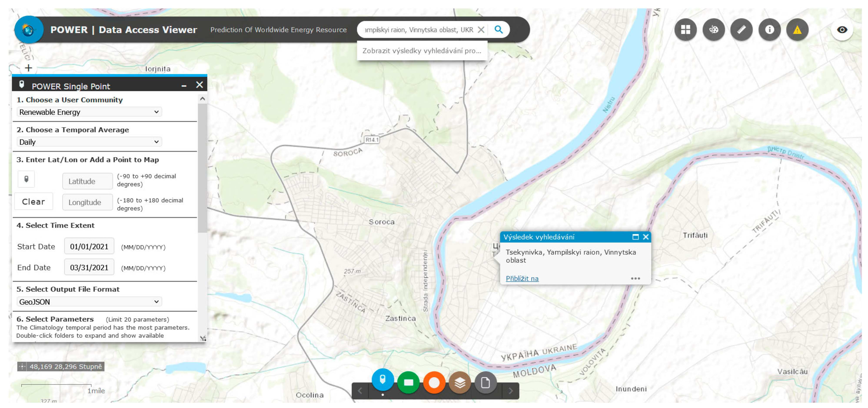Select the search results suggestion entry
Viewport: 868px width, 408px height.
422,51
